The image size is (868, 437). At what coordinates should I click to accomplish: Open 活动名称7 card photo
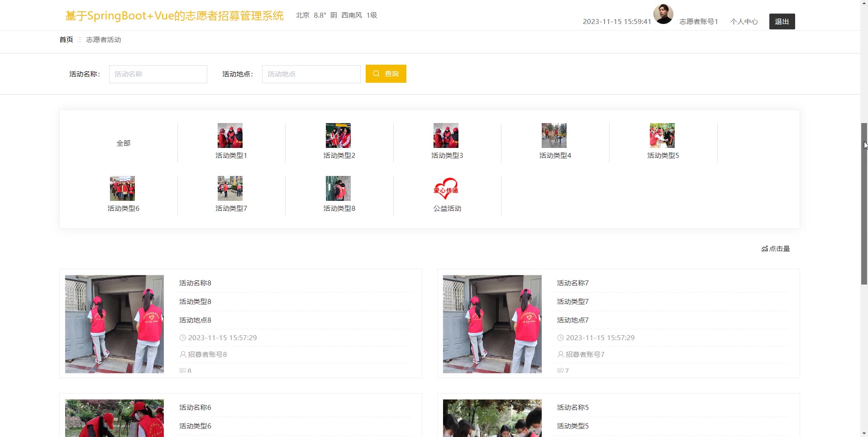[492, 324]
